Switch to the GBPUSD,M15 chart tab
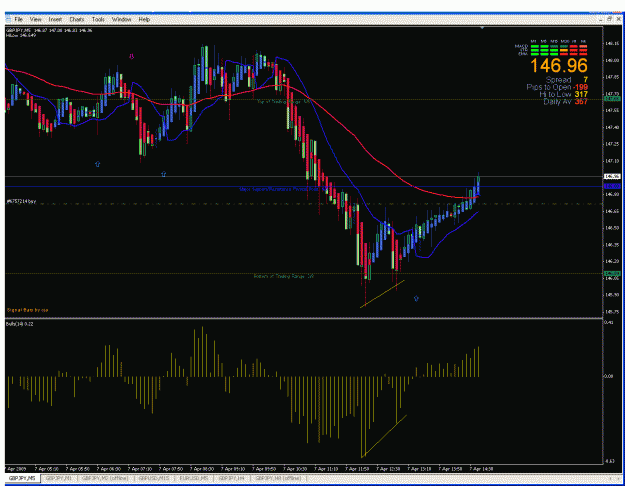This screenshot has width=625, height=486. 154,478
